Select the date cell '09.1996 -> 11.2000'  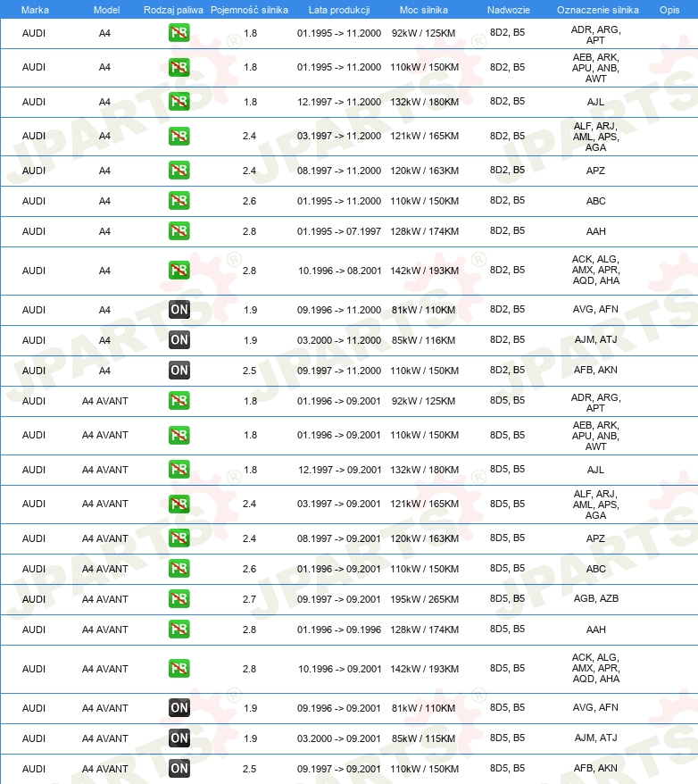coord(339,310)
